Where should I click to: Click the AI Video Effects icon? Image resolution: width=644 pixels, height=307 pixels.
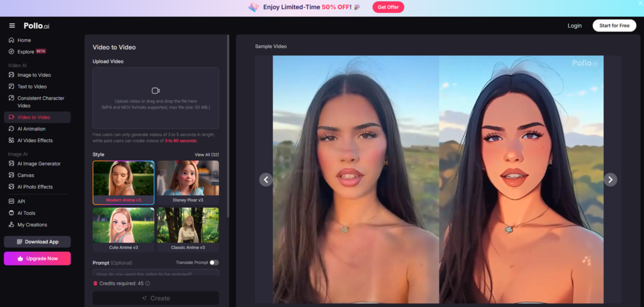click(x=11, y=140)
